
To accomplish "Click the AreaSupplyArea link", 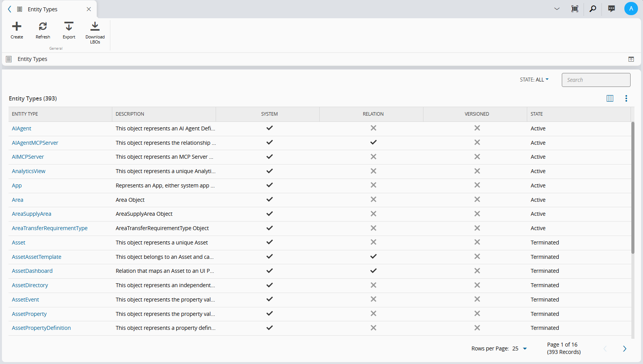I will tap(31, 214).
